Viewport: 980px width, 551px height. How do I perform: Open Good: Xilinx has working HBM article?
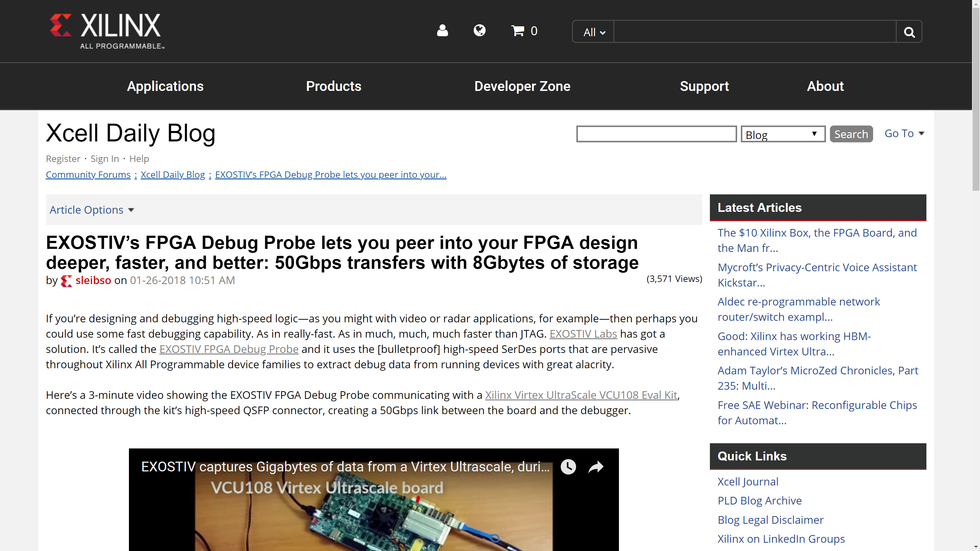pos(794,344)
